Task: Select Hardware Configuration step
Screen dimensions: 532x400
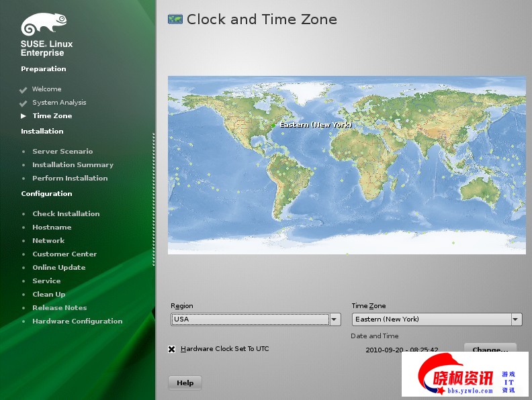Action: pos(77,321)
